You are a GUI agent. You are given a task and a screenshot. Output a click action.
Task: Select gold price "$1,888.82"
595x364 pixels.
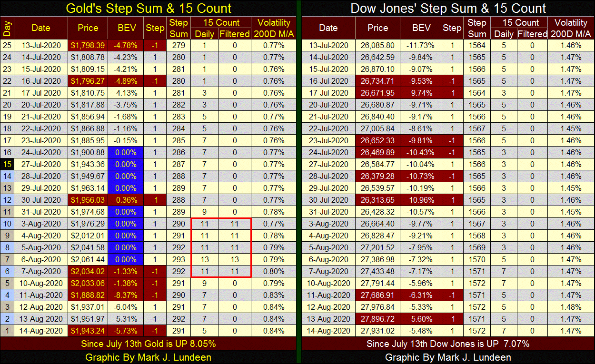tap(88, 295)
